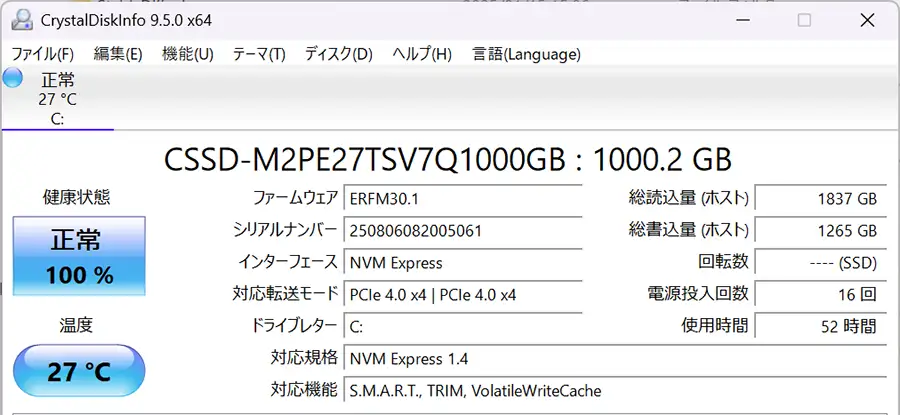Click the ファームウェア label
Screen dimensions: 900x415
coord(296,199)
